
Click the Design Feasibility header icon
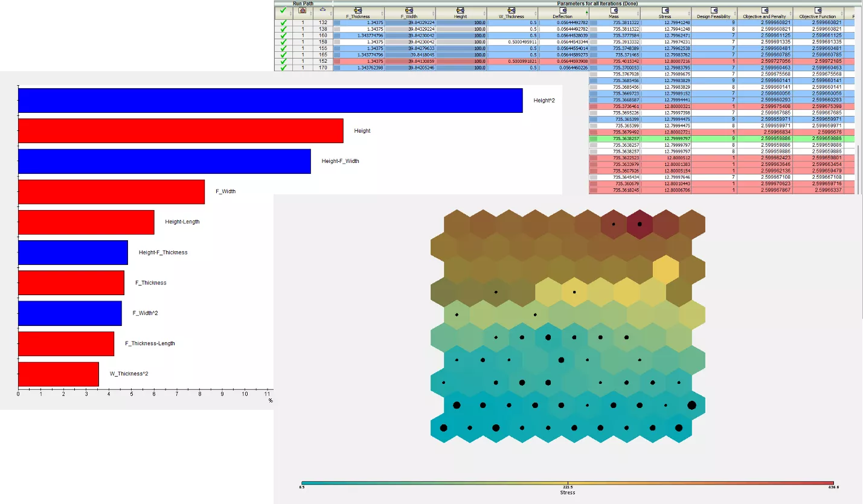[714, 11]
